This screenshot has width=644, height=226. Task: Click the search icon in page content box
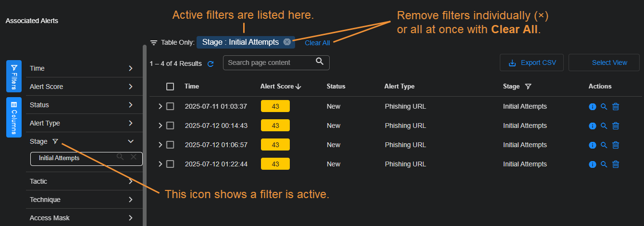click(x=320, y=62)
